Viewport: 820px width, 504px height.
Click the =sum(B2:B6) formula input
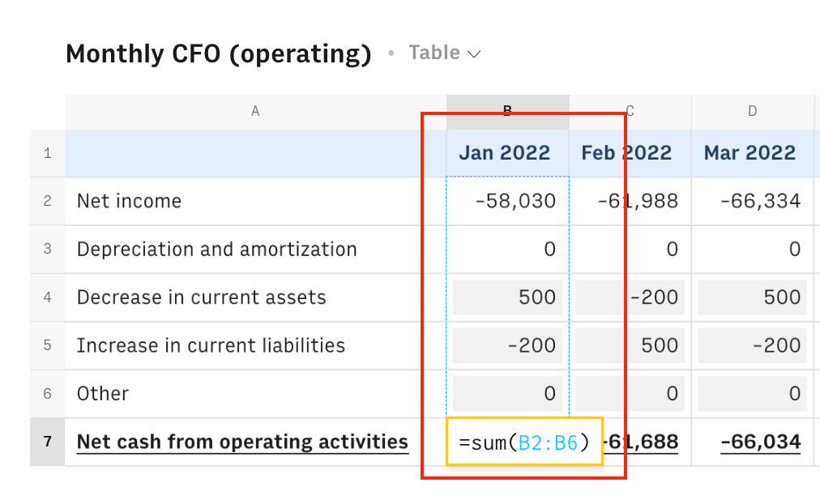point(524,442)
